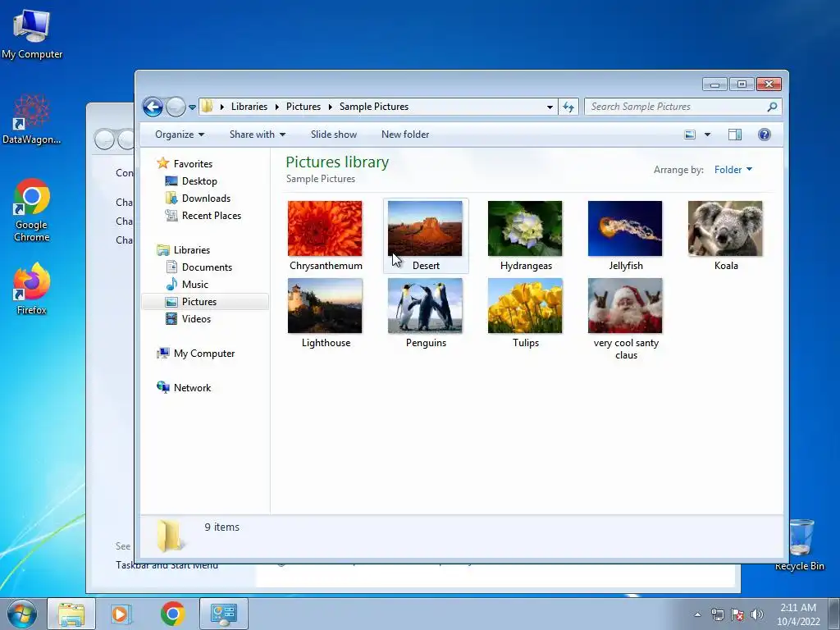
Task: Click the search magnifier icon
Action: point(772,107)
